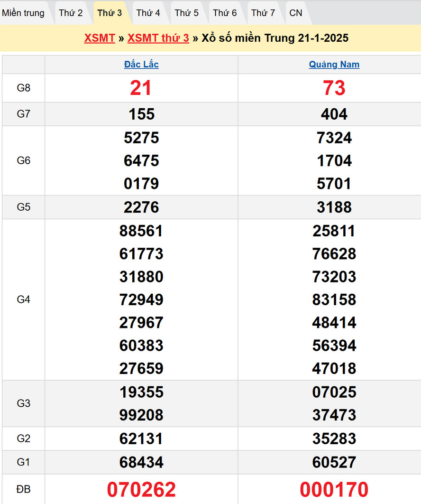421x504 pixels.
Task: Select Quảng Nam G2 number 35283
Action: tap(334, 439)
